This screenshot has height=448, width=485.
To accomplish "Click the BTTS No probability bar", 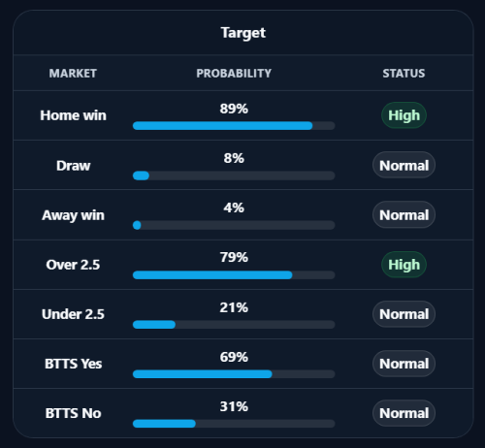I will click(234, 424).
